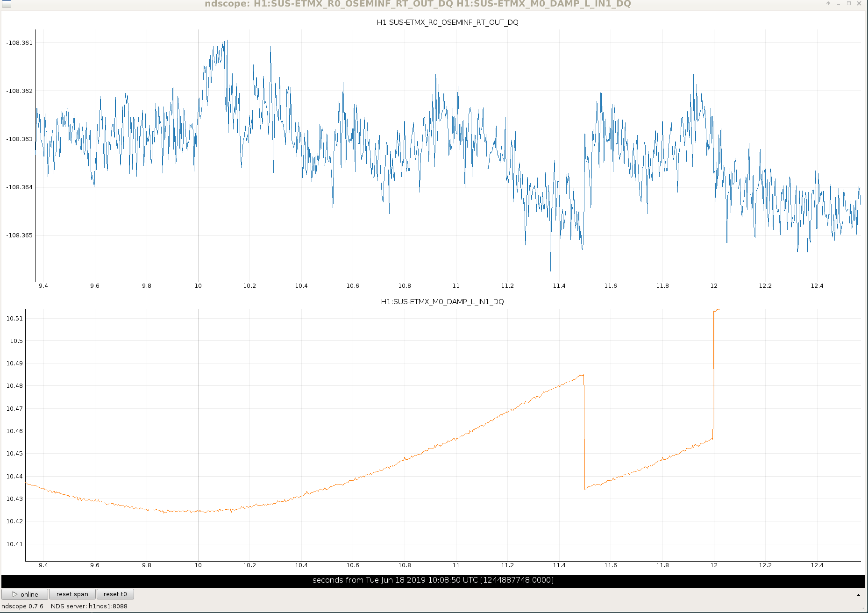Expand the panel via bottom-right triangle arrow
The image size is (868, 613).
coord(858,595)
